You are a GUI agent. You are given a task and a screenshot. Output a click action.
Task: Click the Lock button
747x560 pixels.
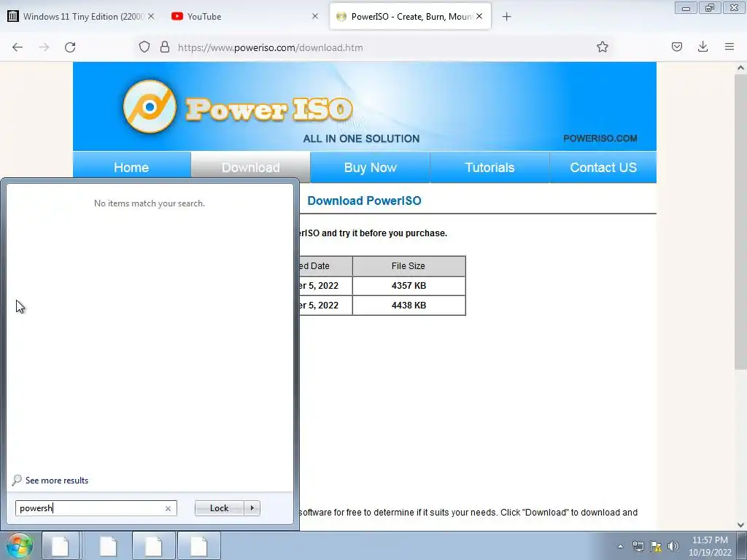(219, 508)
